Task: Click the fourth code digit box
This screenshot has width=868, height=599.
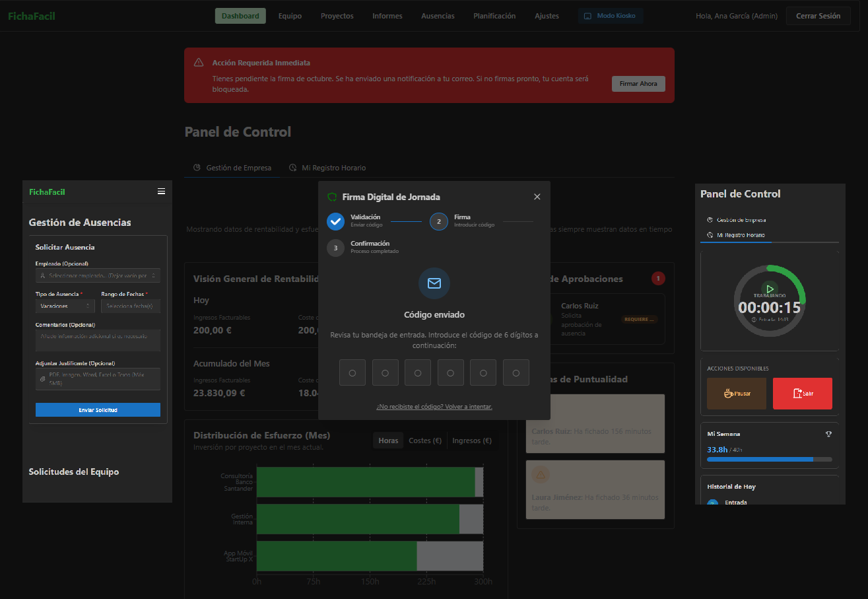Action: pyautogui.click(x=451, y=372)
